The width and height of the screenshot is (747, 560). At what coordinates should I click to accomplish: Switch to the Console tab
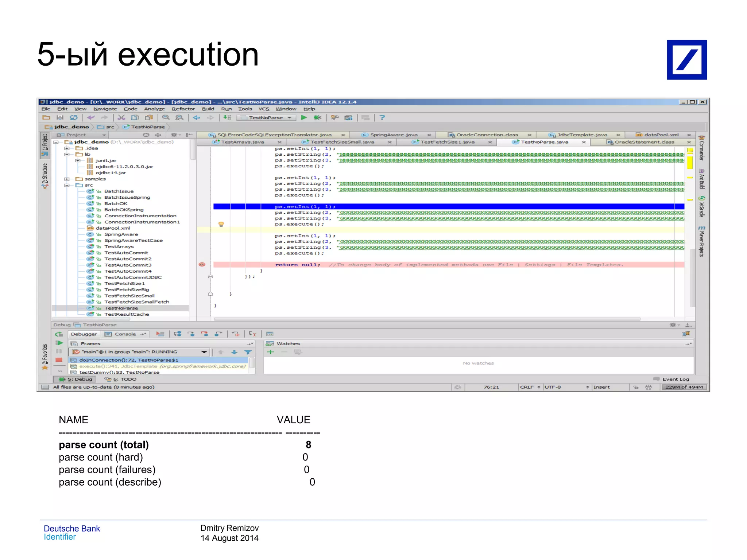(x=125, y=334)
